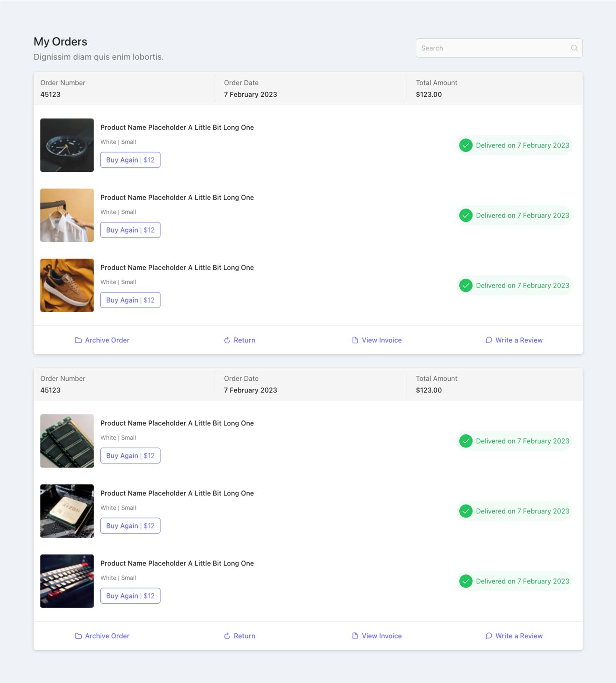The height and width of the screenshot is (683, 616).
Task: Click '$123.00' total in the keyboard order header
Action: point(429,390)
